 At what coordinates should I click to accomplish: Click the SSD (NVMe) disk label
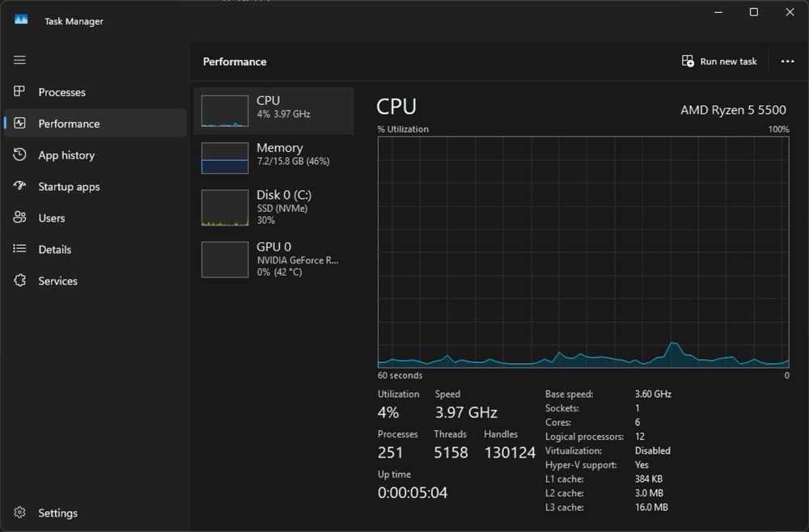[282, 209]
